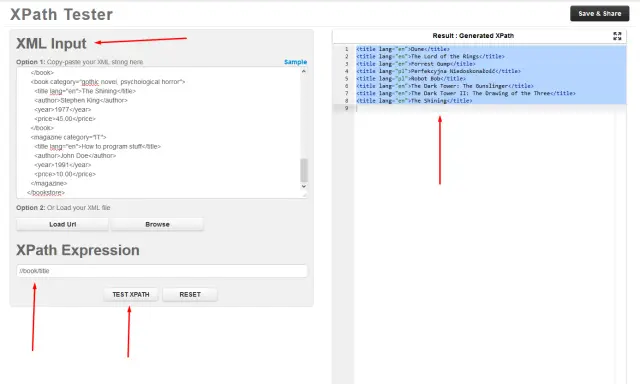Click the price 45.00 line in the XML input
Viewport: 640px width, 384px height.
click(65, 119)
